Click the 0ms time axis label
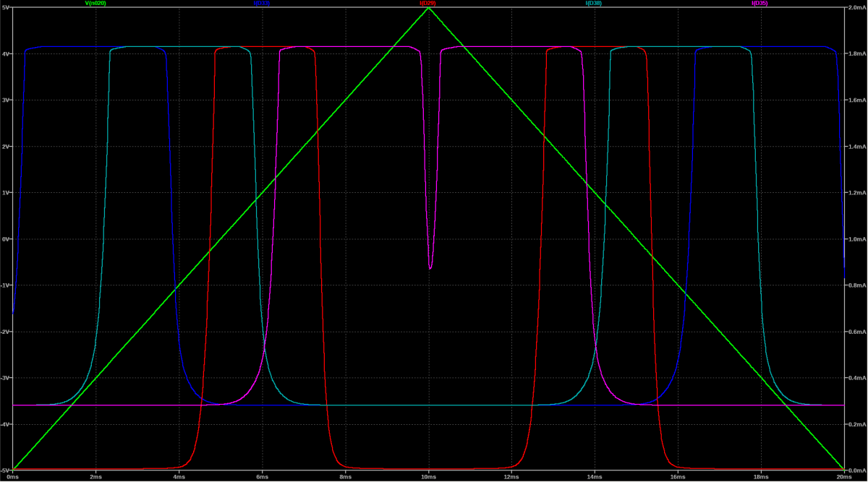Image resolution: width=868 pixels, height=482 pixels. [13, 477]
